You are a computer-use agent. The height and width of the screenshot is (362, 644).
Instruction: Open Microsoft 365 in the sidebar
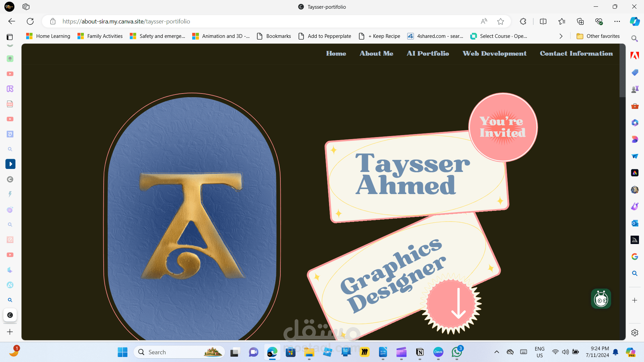coord(635,123)
